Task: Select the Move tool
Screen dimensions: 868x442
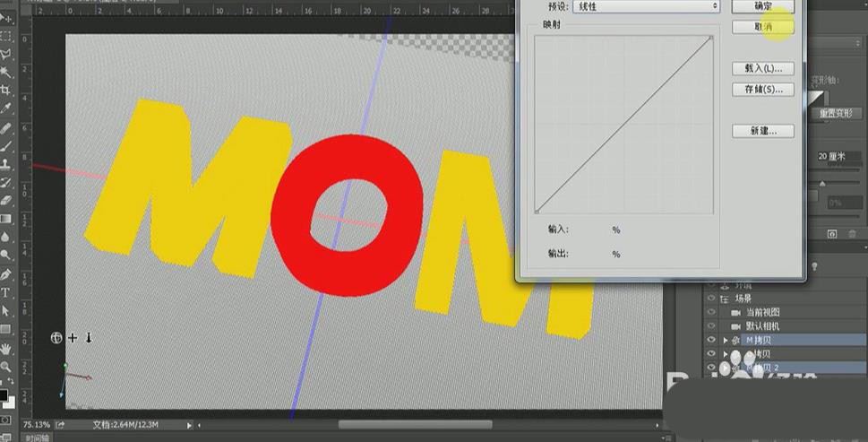Action: [6, 18]
